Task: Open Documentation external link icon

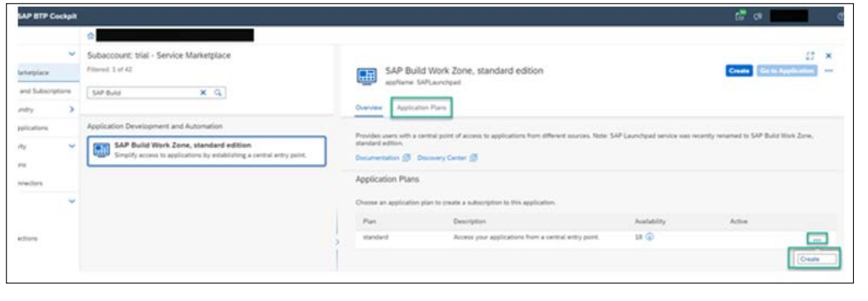Action: 407,158
